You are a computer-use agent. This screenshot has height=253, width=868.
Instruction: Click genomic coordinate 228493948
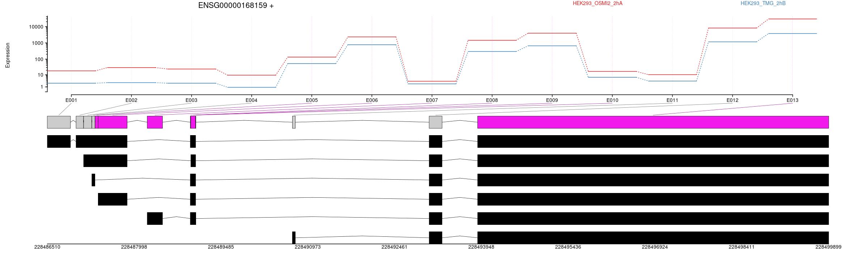(481, 247)
